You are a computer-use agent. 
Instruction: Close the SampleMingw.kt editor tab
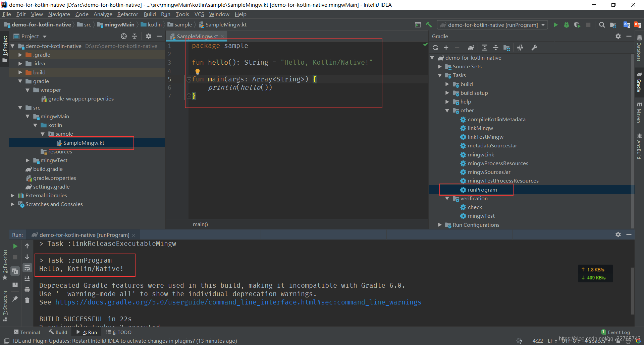click(x=222, y=36)
